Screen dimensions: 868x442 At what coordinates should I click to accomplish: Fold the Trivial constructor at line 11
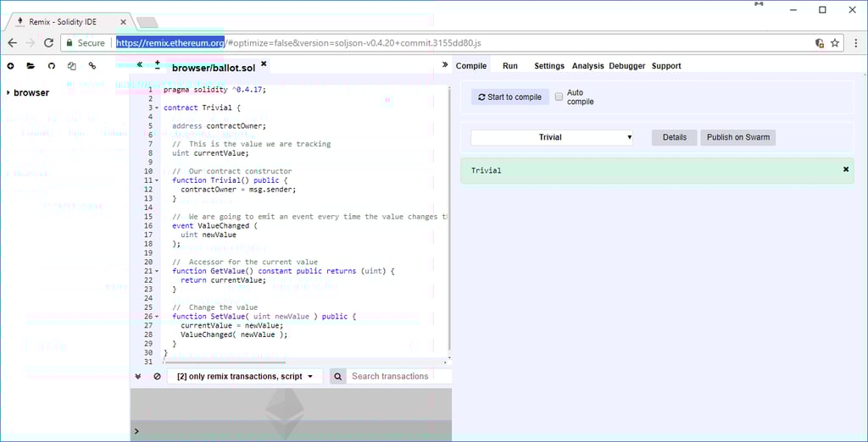click(157, 180)
